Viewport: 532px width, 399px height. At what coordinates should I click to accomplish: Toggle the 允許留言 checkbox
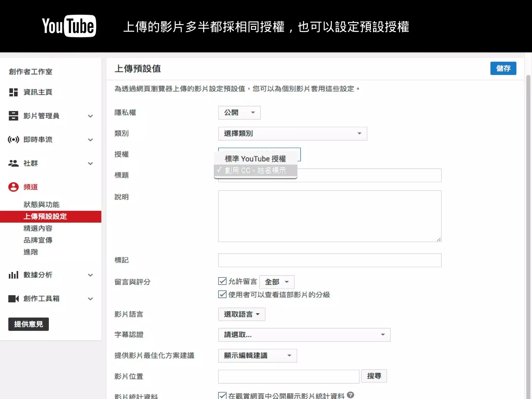[222, 281]
